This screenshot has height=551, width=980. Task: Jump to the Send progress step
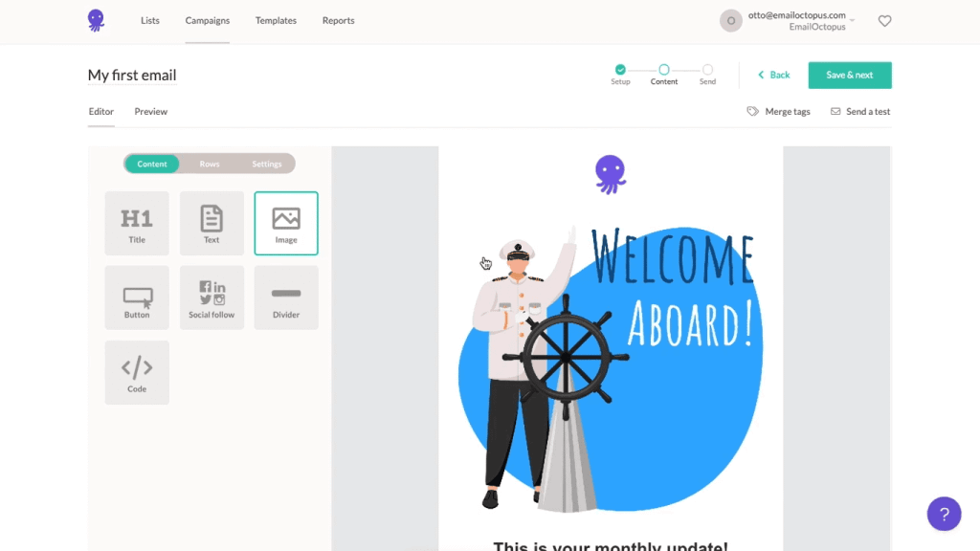(707, 70)
